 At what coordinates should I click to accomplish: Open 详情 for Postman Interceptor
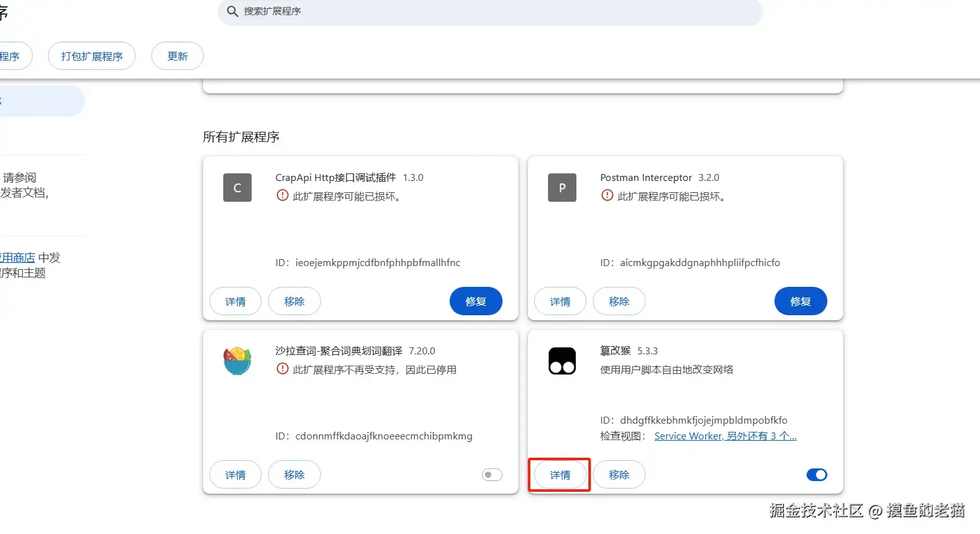pos(560,301)
